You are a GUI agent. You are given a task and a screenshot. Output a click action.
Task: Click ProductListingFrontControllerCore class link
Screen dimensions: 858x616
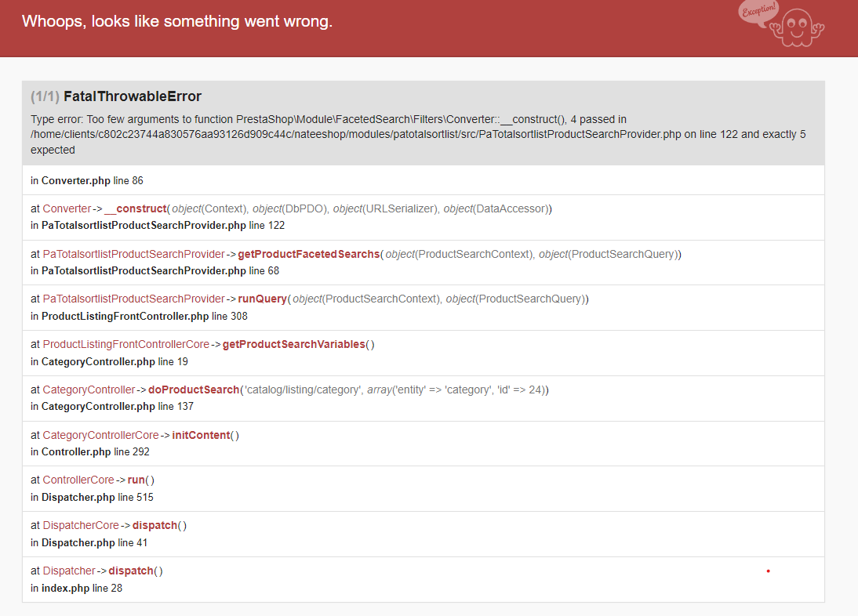[x=125, y=344]
